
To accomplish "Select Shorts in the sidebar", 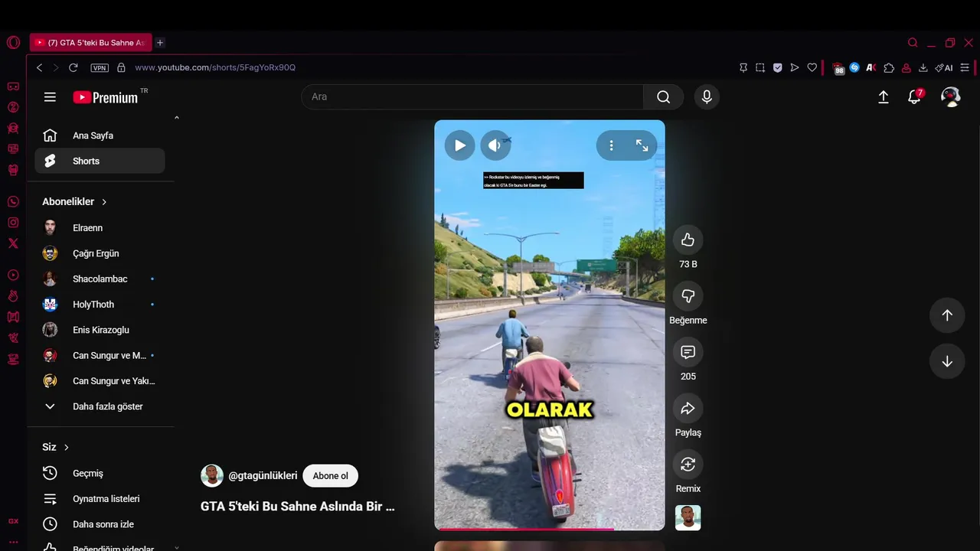I will 100,161.
